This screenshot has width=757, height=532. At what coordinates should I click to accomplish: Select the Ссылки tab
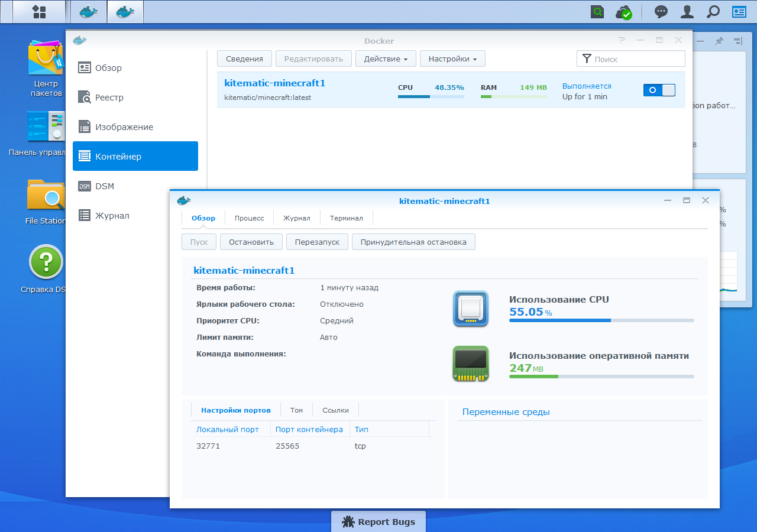click(335, 410)
